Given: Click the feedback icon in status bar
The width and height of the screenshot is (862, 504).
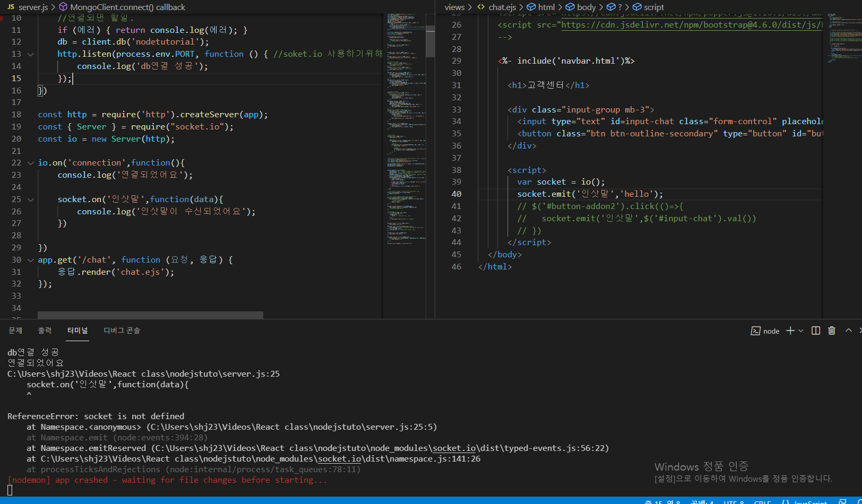Looking at the screenshot, I should [x=842, y=501].
